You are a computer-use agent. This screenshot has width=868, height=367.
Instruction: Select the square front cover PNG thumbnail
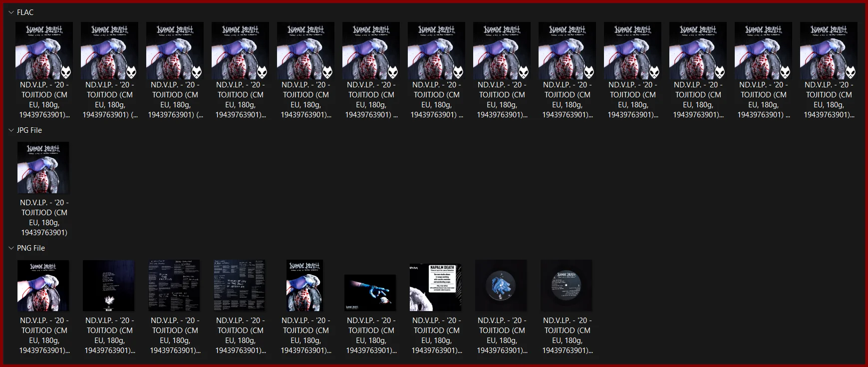coord(43,286)
